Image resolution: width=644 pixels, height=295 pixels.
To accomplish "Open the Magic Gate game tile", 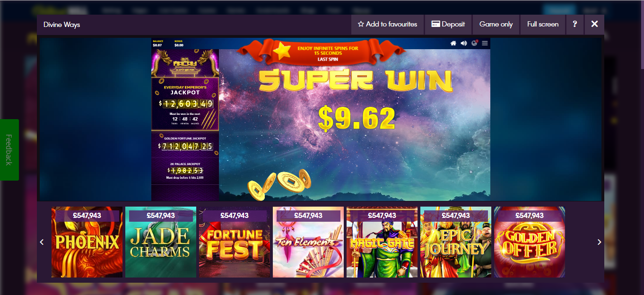I will [x=382, y=242].
